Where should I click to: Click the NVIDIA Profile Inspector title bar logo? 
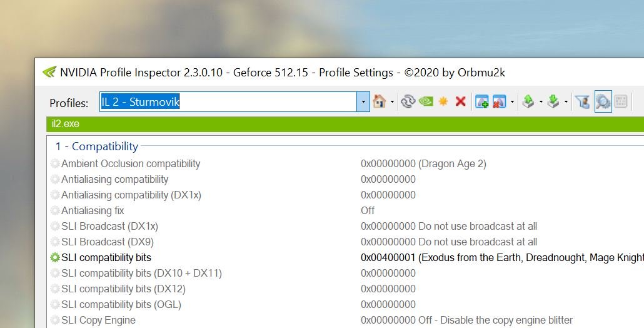point(49,73)
